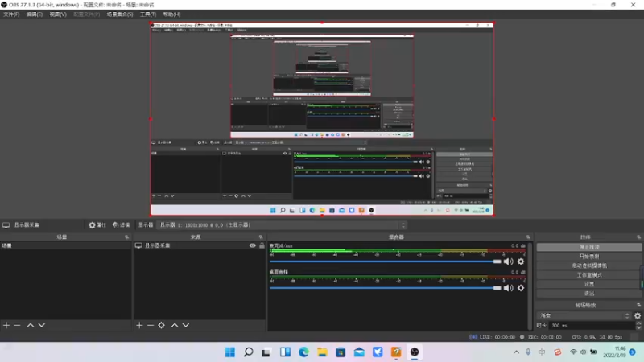Open Settings (设置) from the Controls panel
Image resolution: width=644 pixels, height=362 pixels.
pyautogui.click(x=589, y=284)
